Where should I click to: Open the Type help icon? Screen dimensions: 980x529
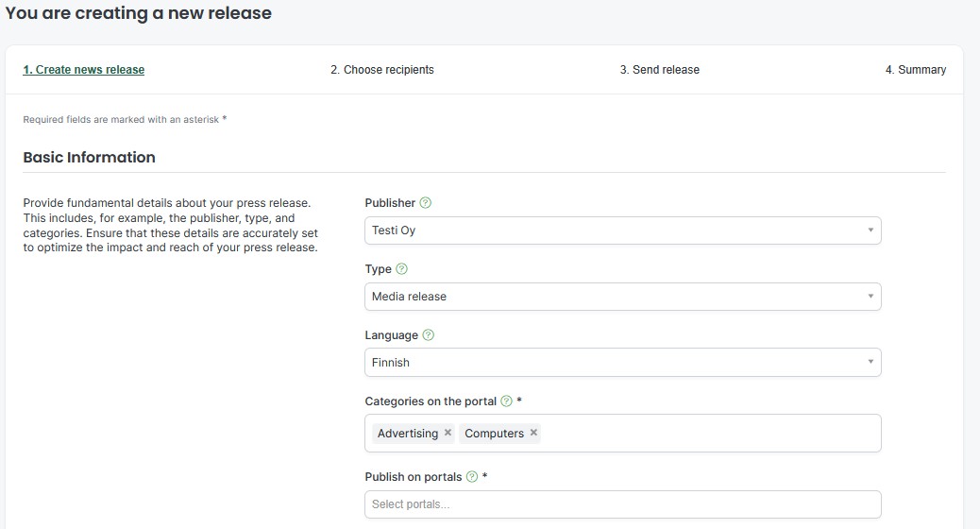[402, 269]
